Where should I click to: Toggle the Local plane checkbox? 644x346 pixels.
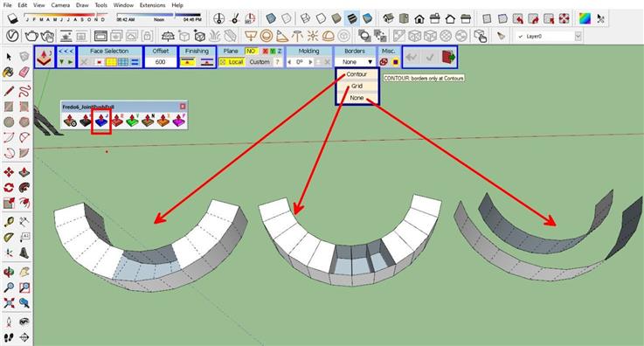coord(232,62)
